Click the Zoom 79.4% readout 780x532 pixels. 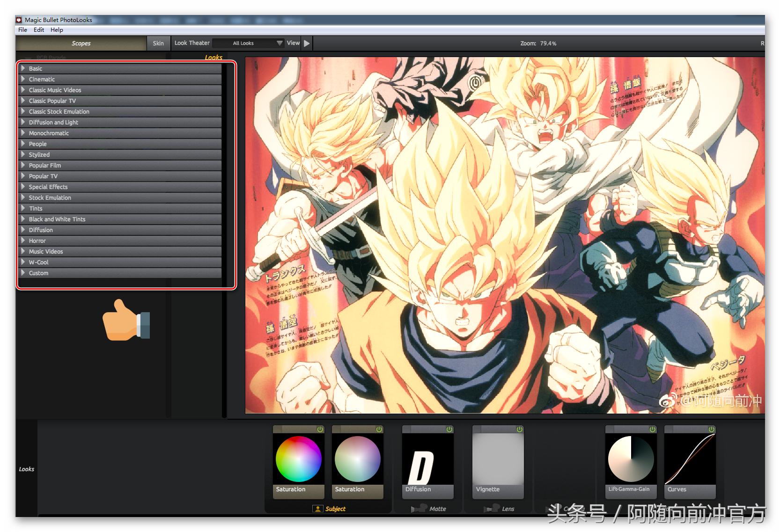point(538,43)
